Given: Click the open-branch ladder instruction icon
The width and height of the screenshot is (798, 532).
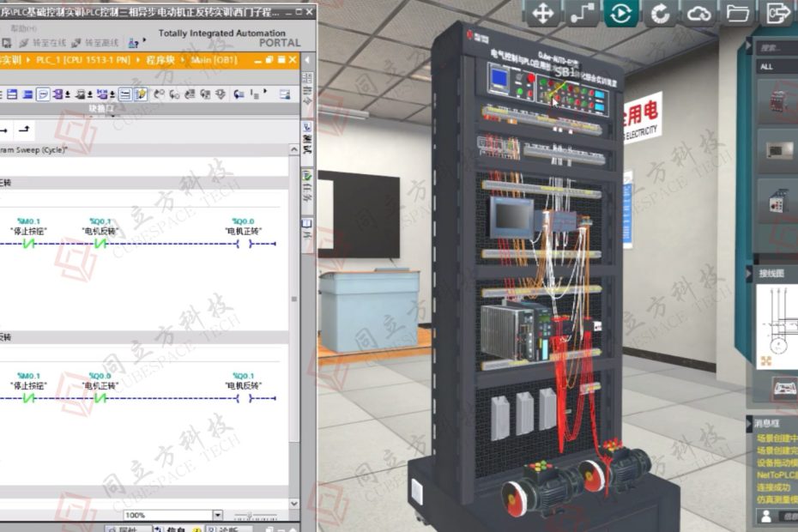Looking at the screenshot, I should (24, 130).
